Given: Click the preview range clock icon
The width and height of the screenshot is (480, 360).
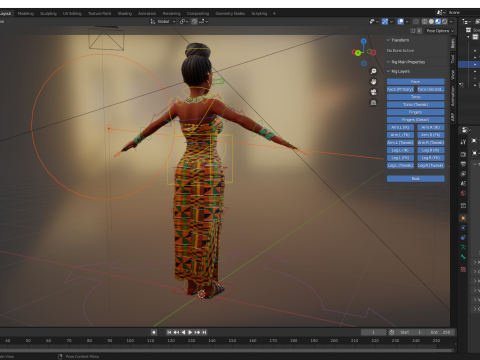Looking at the screenshot, I should pos(392,332).
